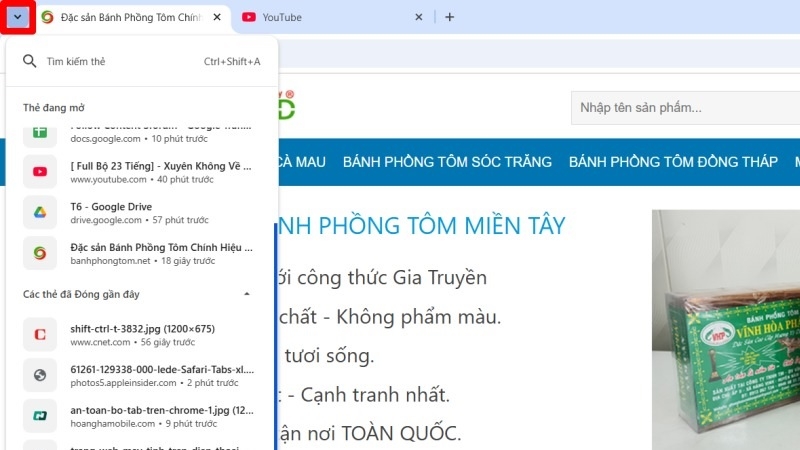Open BÁNH PHỒNG TÔM ĐỒNG THÁP menu
The width and height of the screenshot is (800, 450).
coord(673,162)
